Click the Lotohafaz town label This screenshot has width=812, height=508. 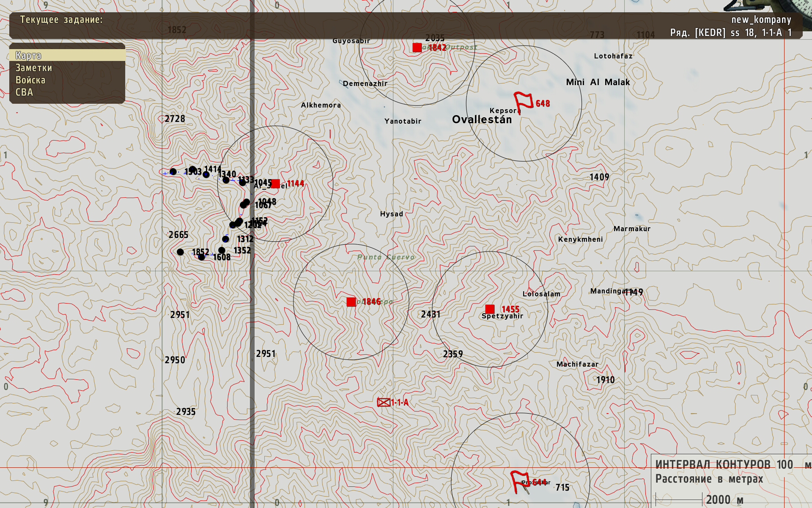click(613, 56)
